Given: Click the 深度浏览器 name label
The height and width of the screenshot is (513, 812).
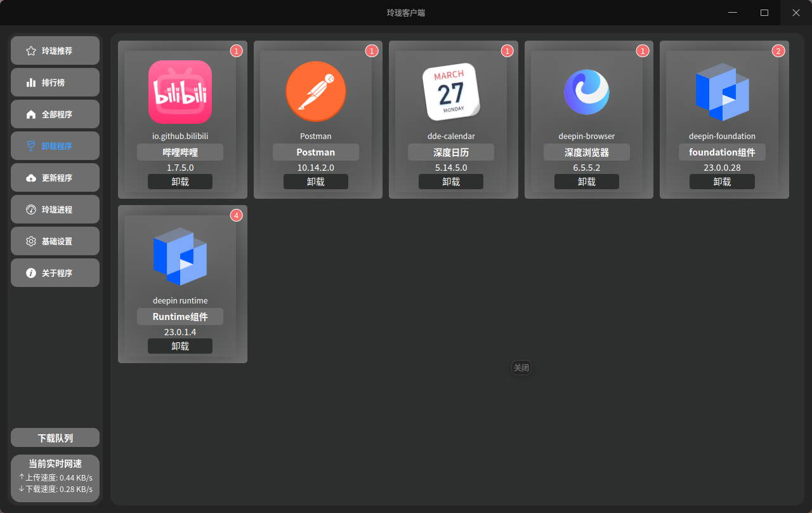Looking at the screenshot, I should pos(587,152).
